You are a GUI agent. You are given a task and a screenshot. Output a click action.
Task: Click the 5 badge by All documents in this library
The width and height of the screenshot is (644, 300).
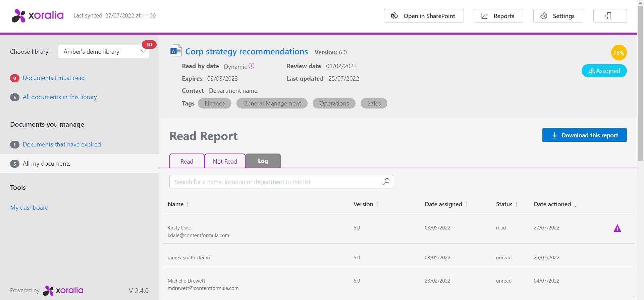click(x=14, y=97)
